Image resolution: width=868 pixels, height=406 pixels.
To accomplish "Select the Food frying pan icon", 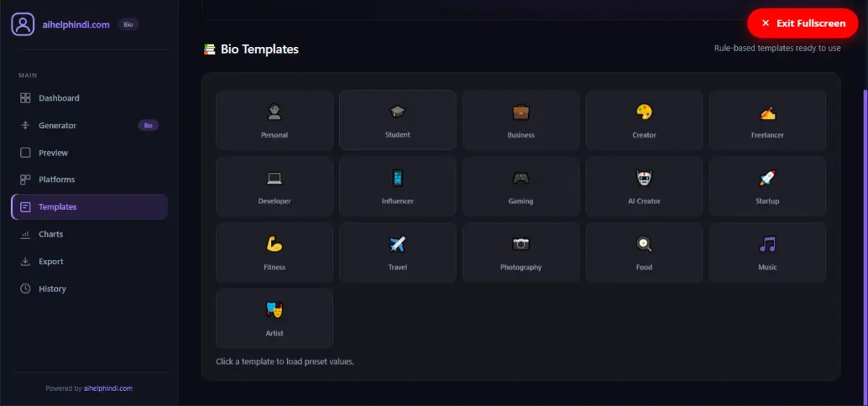I will click(644, 244).
